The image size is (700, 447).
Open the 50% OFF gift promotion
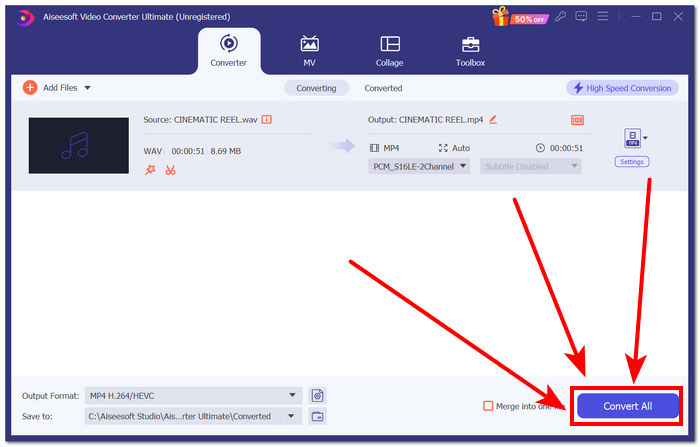pos(520,17)
